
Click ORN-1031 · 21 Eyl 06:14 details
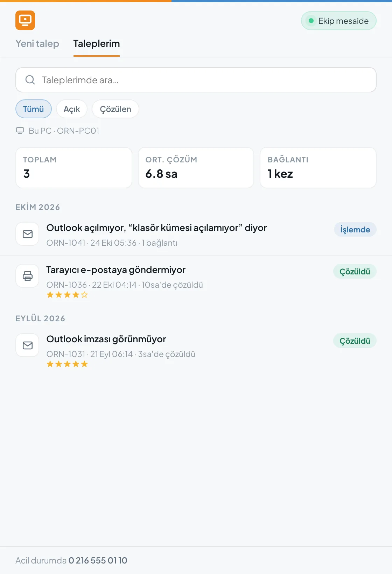click(121, 354)
